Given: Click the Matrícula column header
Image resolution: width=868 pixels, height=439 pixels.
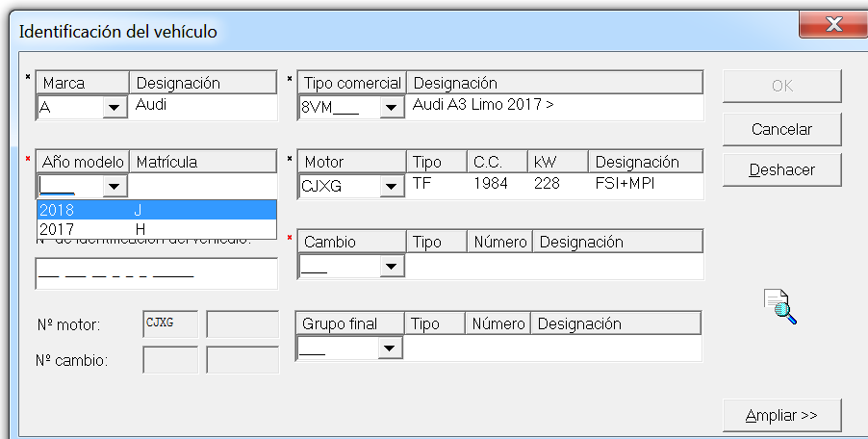Looking at the screenshot, I should (203, 162).
